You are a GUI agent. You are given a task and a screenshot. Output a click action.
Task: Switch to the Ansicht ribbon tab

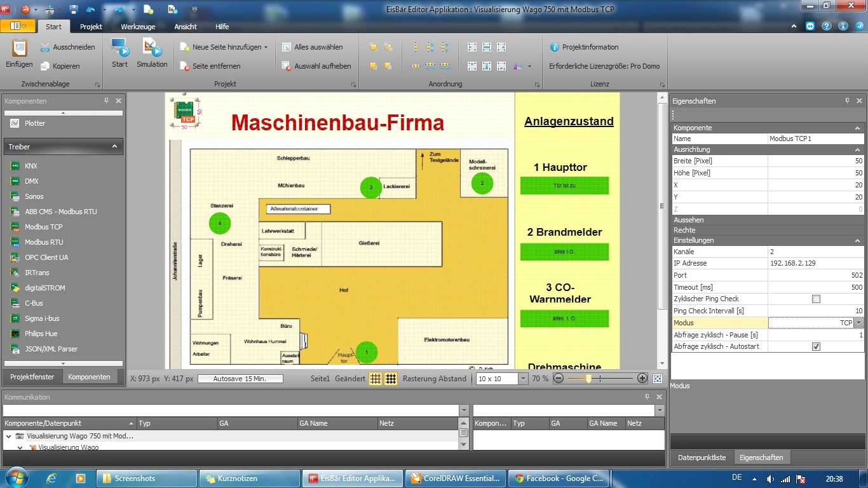pyautogui.click(x=186, y=27)
